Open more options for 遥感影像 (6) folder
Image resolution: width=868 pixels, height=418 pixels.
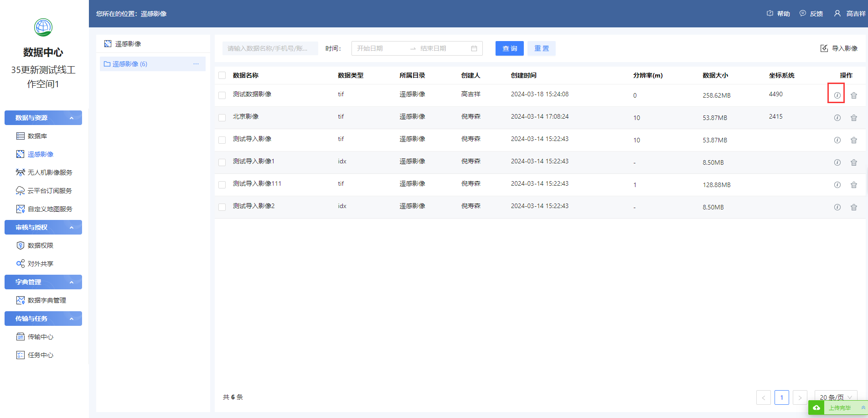196,64
